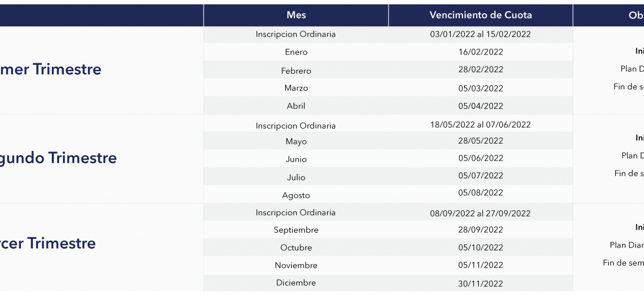Viewport: 644px width, 295px height.
Task: Click the Agosto month cell
Action: pos(296,195)
